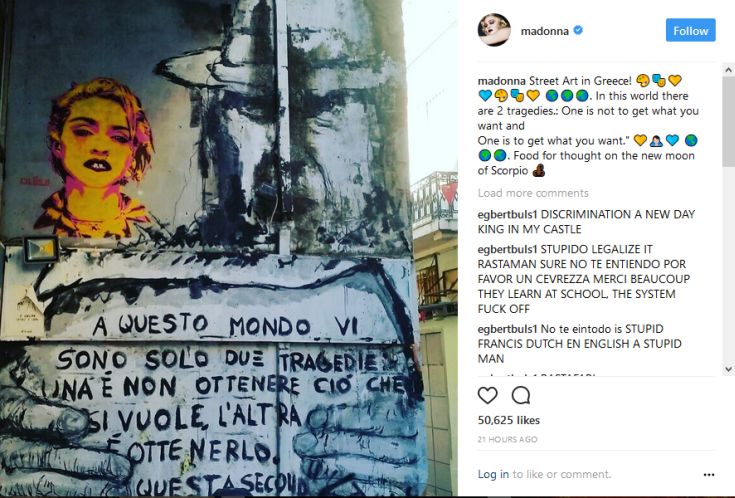Load more comments

[533, 193]
